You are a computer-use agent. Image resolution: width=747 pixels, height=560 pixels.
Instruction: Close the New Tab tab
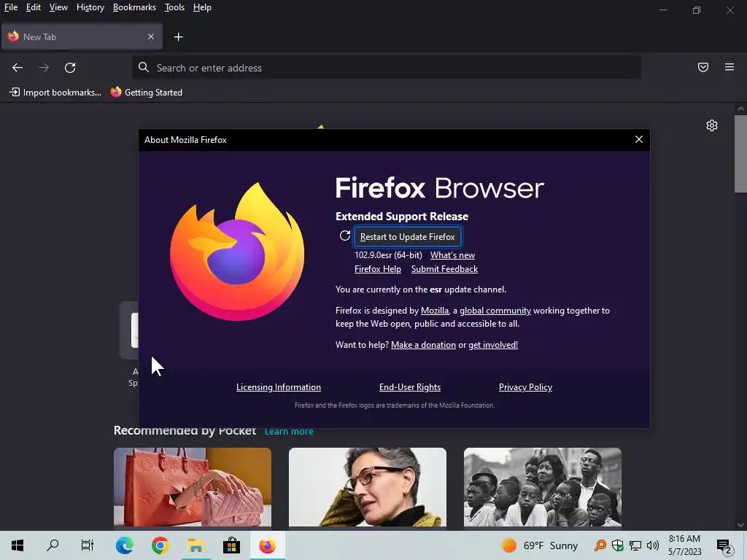click(150, 36)
